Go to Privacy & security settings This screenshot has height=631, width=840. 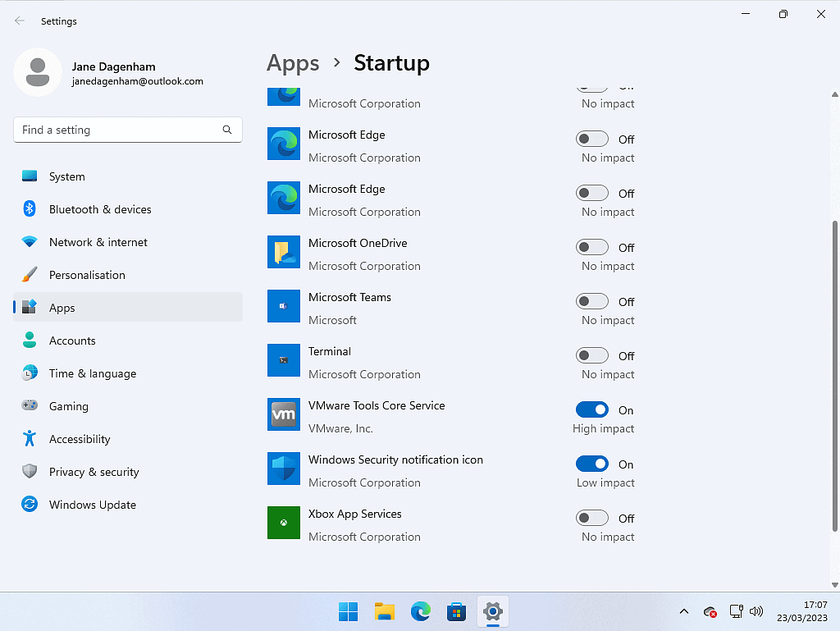94,473
